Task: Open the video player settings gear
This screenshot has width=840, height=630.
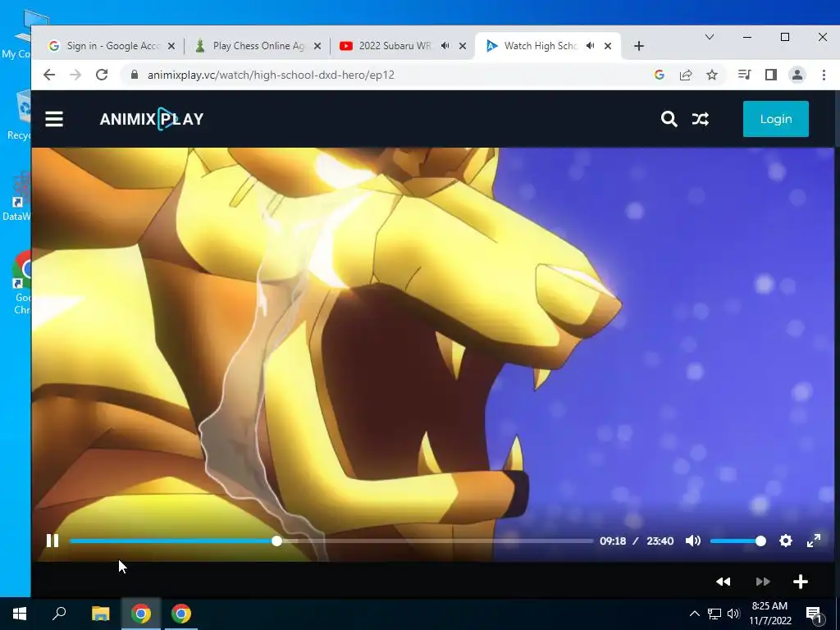Action: pyautogui.click(x=786, y=541)
